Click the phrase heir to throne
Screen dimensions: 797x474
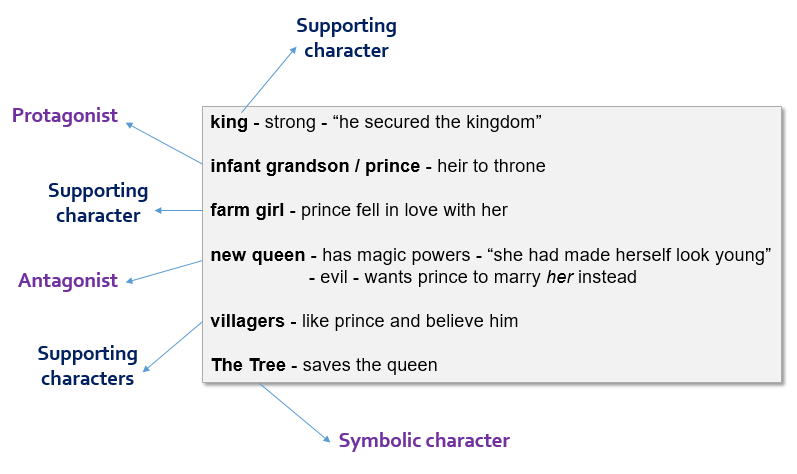[491, 166]
